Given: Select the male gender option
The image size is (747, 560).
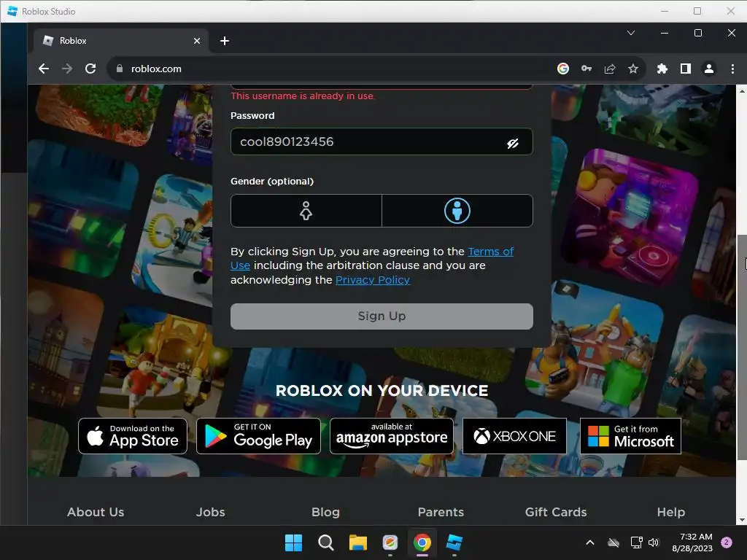Looking at the screenshot, I should click(x=457, y=211).
